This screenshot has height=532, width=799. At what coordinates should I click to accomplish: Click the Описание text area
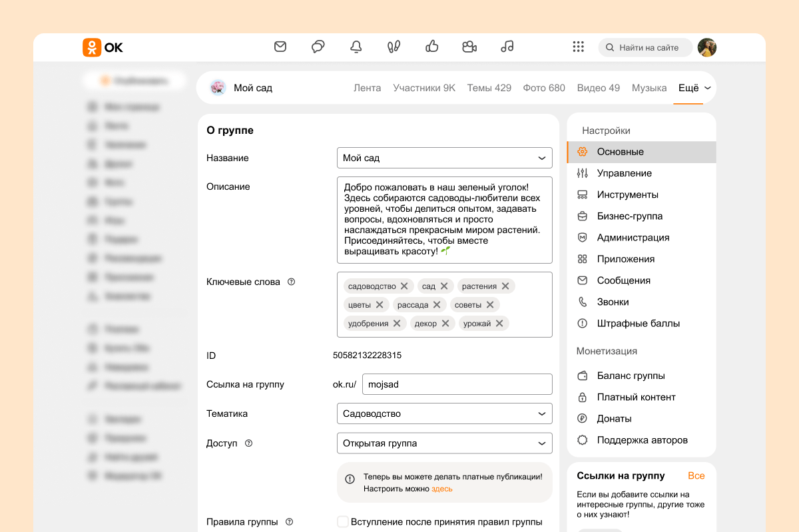click(445, 220)
